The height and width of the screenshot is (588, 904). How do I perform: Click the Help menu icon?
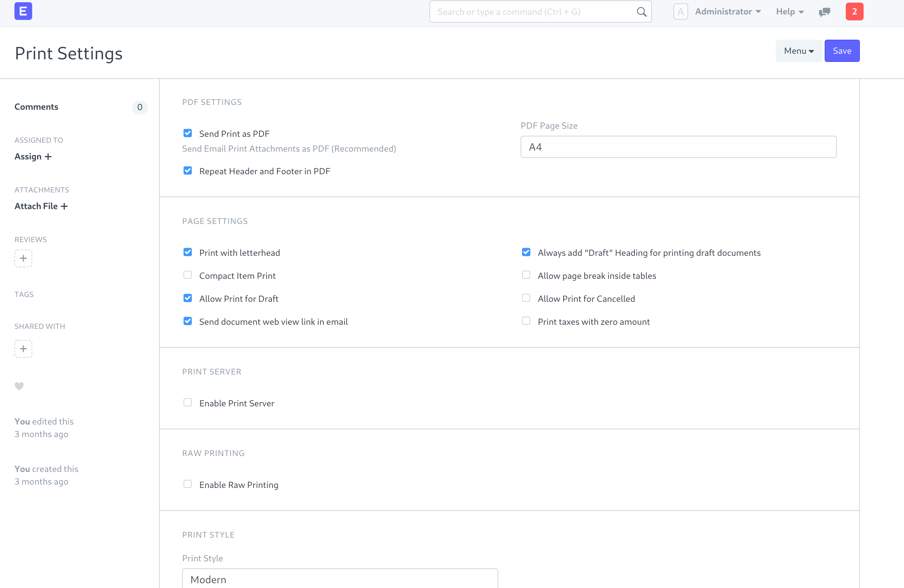click(x=789, y=11)
